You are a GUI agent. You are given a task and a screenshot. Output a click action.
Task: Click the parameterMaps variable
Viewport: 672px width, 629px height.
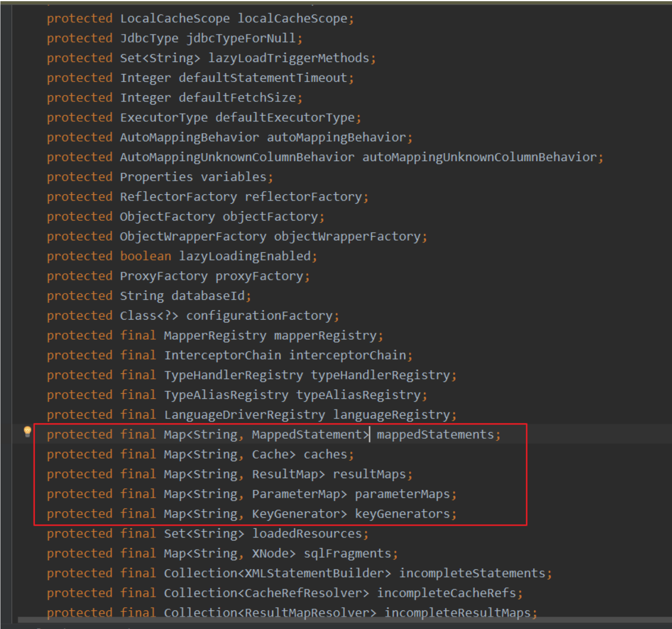pos(402,494)
